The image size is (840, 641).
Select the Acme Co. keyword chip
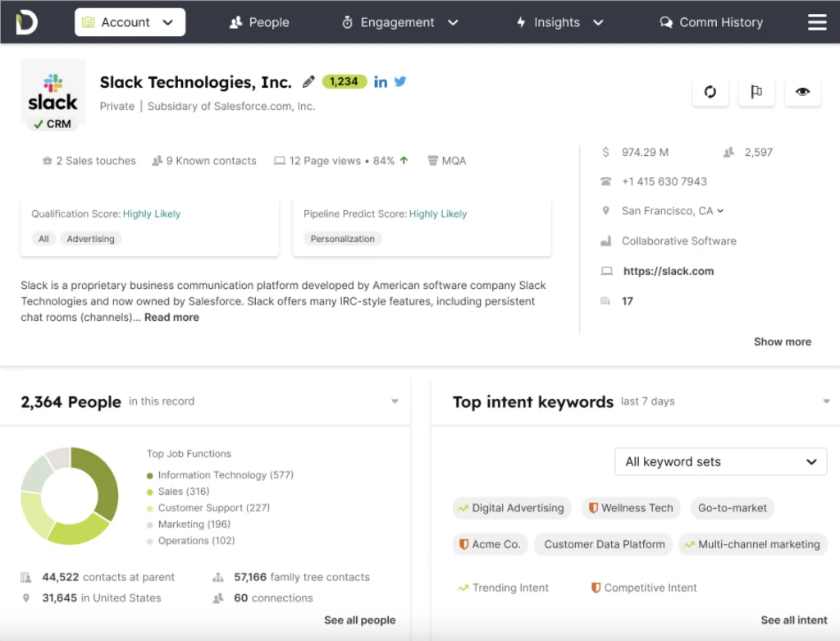click(491, 544)
